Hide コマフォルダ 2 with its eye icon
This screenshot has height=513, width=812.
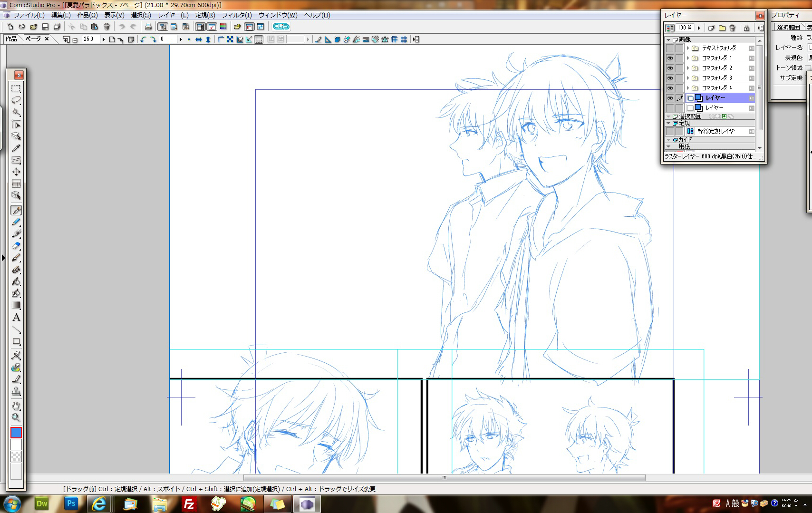670,68
